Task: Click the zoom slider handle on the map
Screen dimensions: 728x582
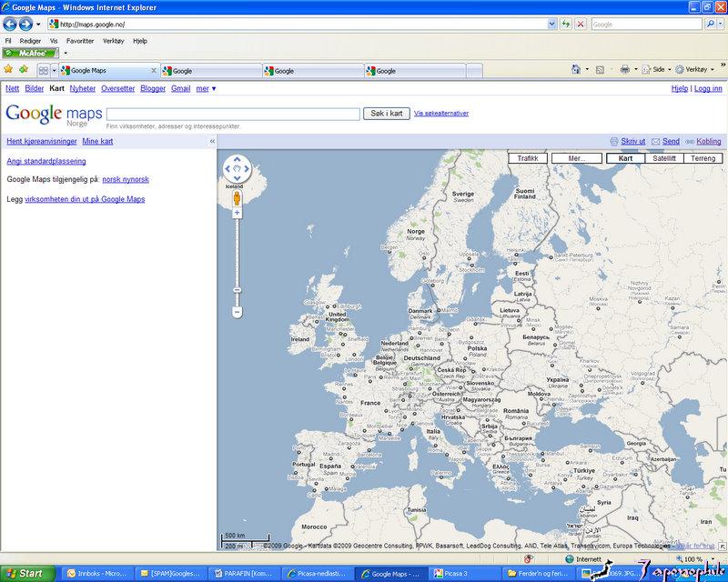Action: [237, 290]
